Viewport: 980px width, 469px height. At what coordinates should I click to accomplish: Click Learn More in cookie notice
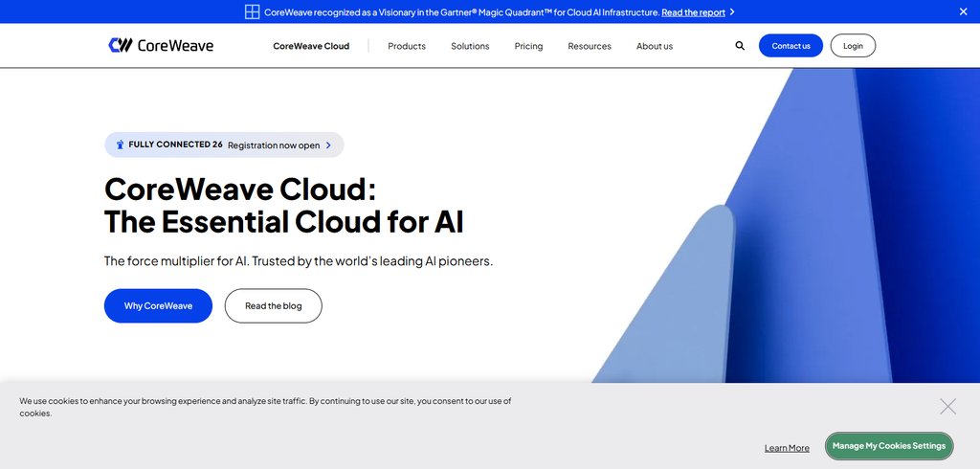pos(787,448)
